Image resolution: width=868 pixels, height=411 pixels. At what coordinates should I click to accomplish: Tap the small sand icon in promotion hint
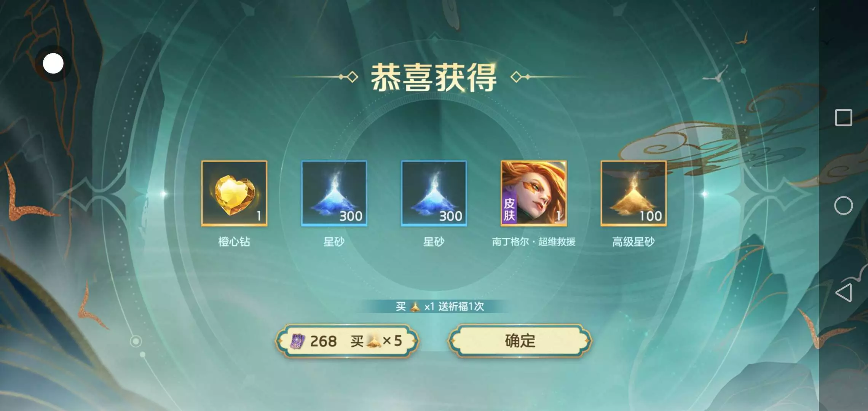pos(415,307)
